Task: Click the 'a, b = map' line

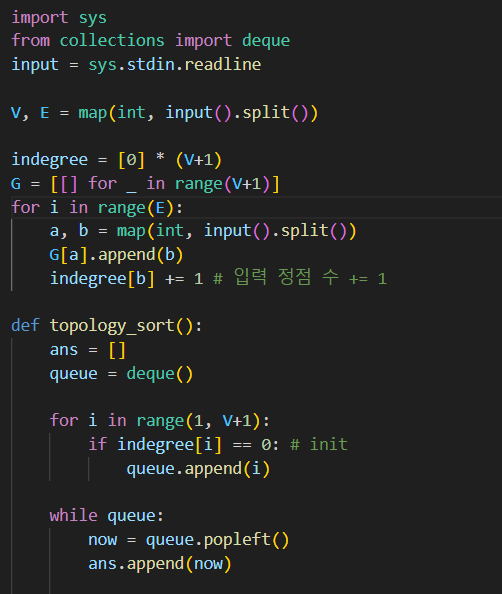Action: click(203, 231)
